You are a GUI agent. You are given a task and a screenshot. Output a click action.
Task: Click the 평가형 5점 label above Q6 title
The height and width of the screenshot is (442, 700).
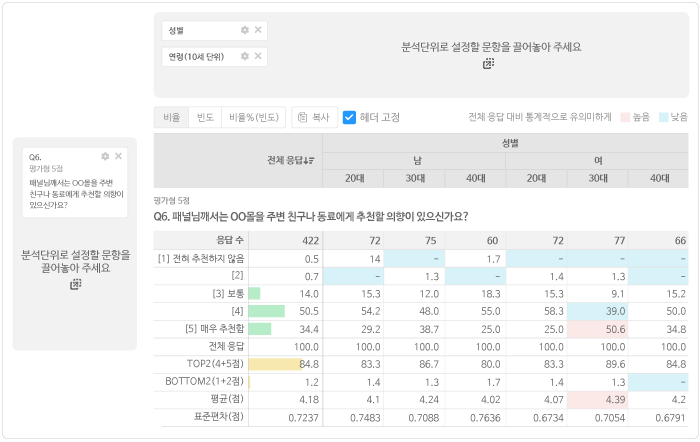click(x=171, y=200)
